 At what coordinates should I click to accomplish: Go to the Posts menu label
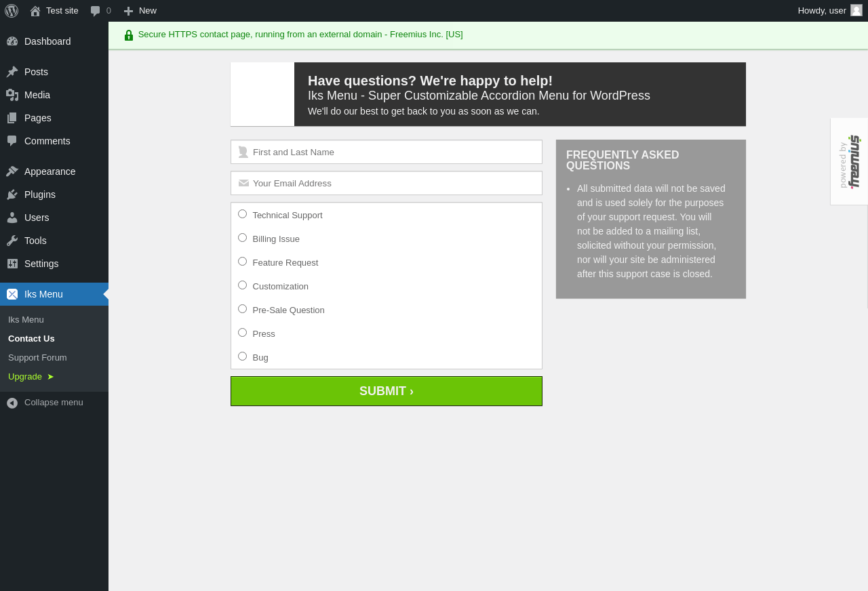[x=36, y=72]
